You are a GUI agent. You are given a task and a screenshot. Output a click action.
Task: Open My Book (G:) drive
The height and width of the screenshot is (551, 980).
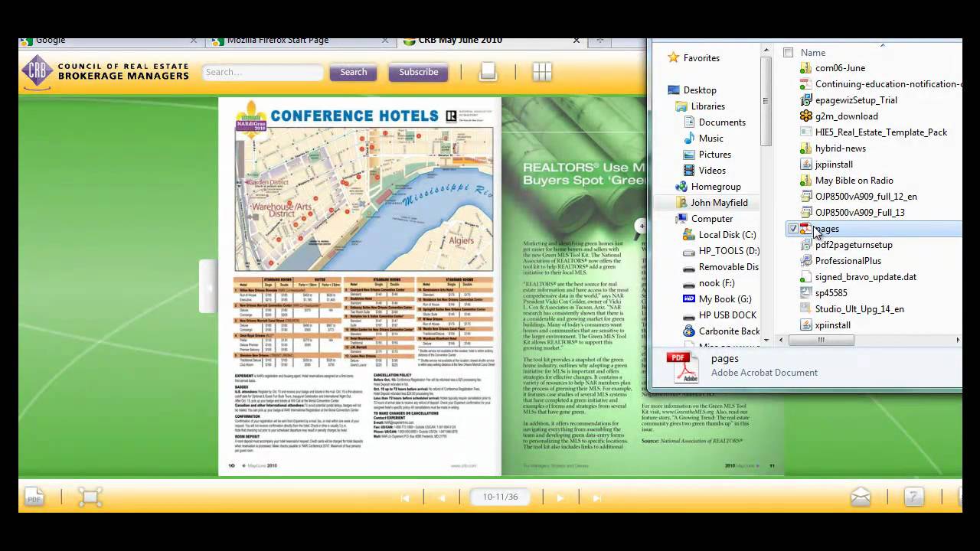click(717, 299)
